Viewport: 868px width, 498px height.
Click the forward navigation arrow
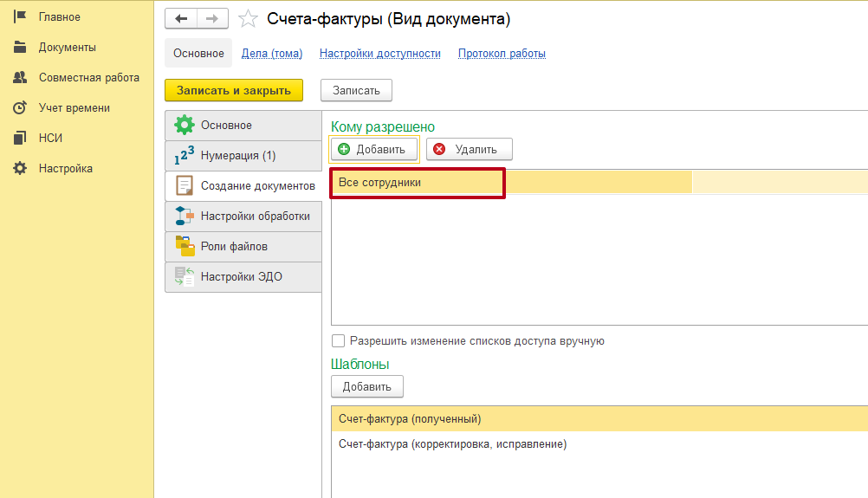212,19
